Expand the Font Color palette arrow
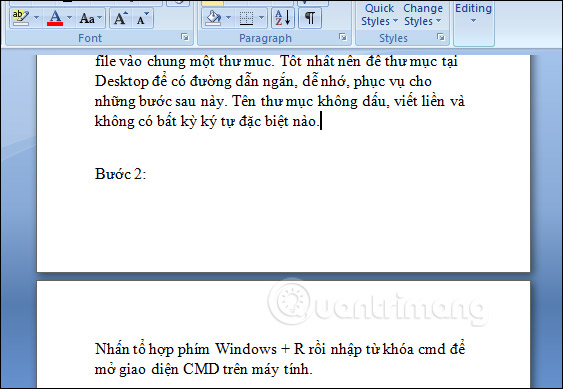Viewport: 563px width, 389px height. (70, 18)
